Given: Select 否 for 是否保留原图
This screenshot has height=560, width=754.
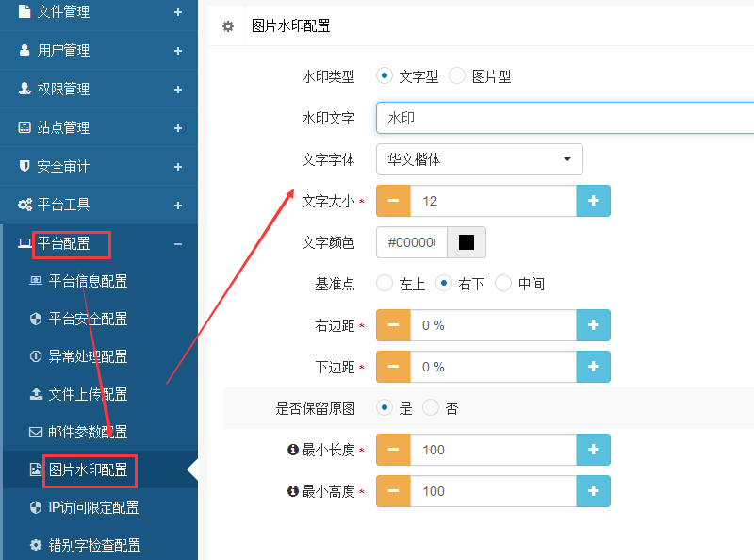Looking at the screenshot, I should point(431,408).
